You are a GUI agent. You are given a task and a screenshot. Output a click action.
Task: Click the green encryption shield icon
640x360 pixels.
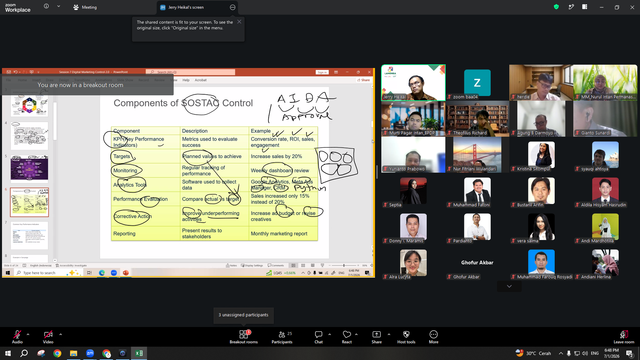(x=556, y=7)
